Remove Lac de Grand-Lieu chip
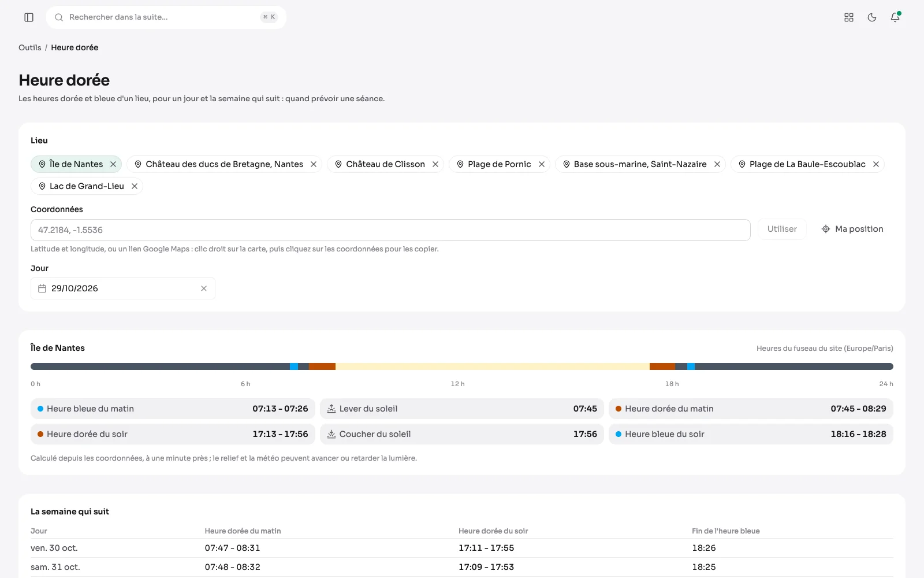The width and height of the screenshot is (924, 578). (x=135, y=186)
